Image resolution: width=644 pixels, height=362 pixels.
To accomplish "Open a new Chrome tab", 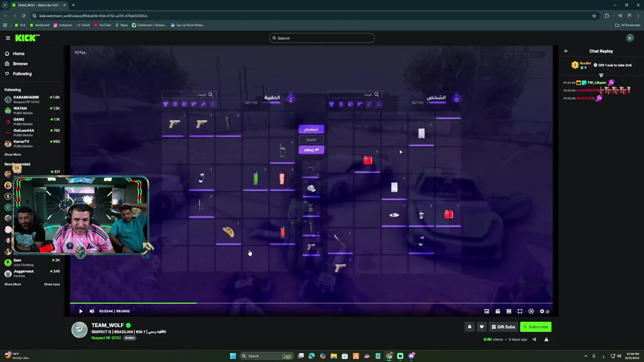I will click(73, 5).
